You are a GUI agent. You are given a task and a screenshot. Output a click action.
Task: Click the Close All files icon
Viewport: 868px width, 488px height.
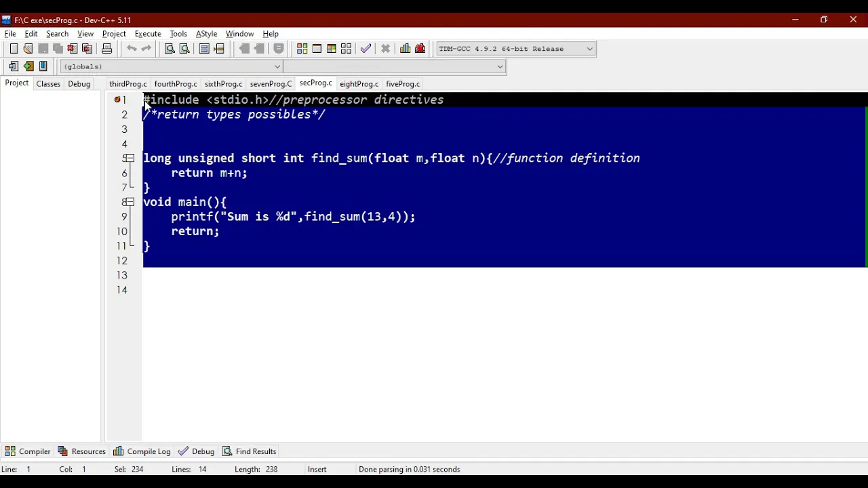(x=87, y=49)
